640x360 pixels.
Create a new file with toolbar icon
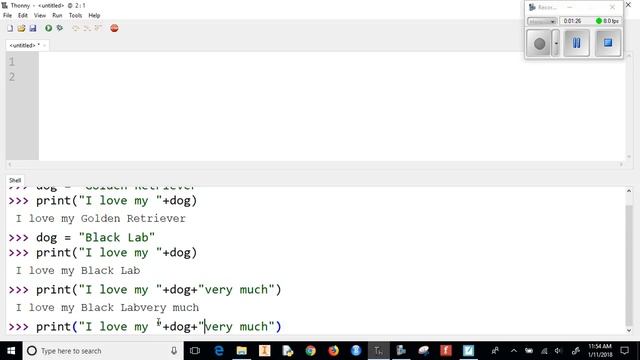pyautogui.click(x=10, y=28)
